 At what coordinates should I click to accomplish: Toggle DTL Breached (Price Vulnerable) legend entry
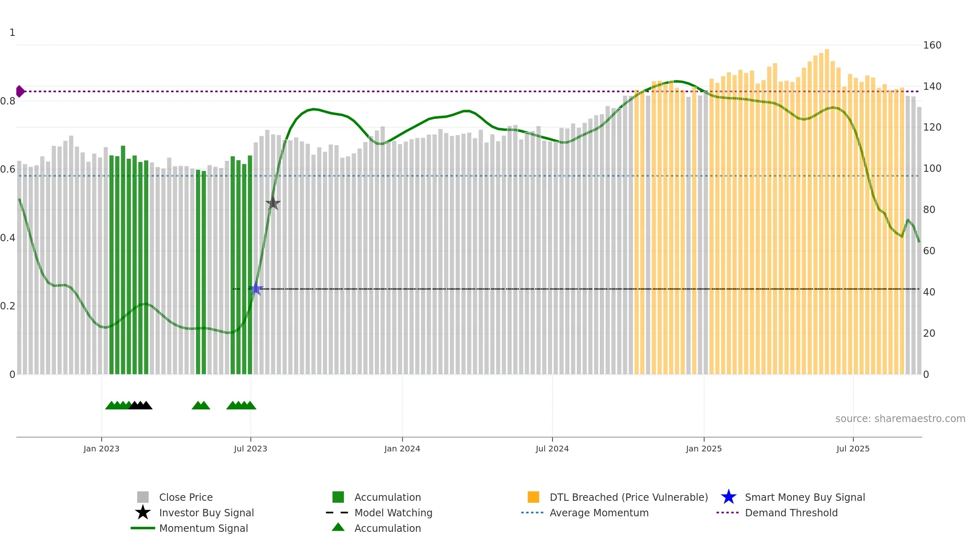(629, 497)
